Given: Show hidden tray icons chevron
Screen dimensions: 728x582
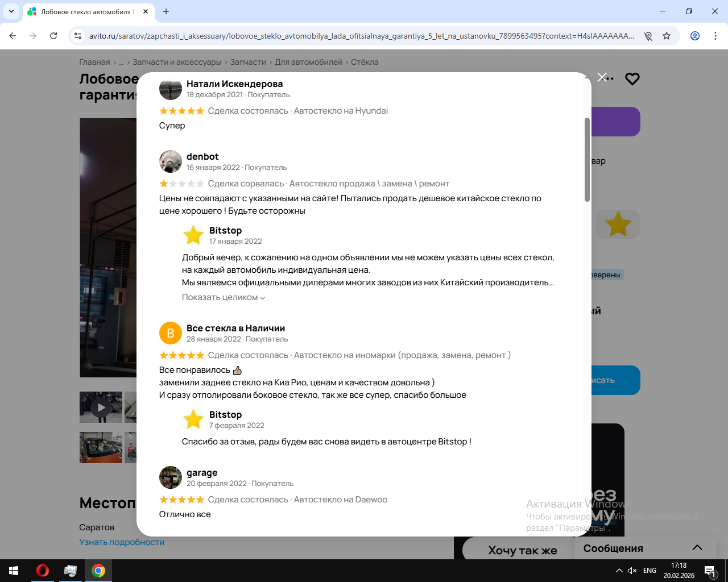Looking at the screenshot, I should click(x=619, y=571).
